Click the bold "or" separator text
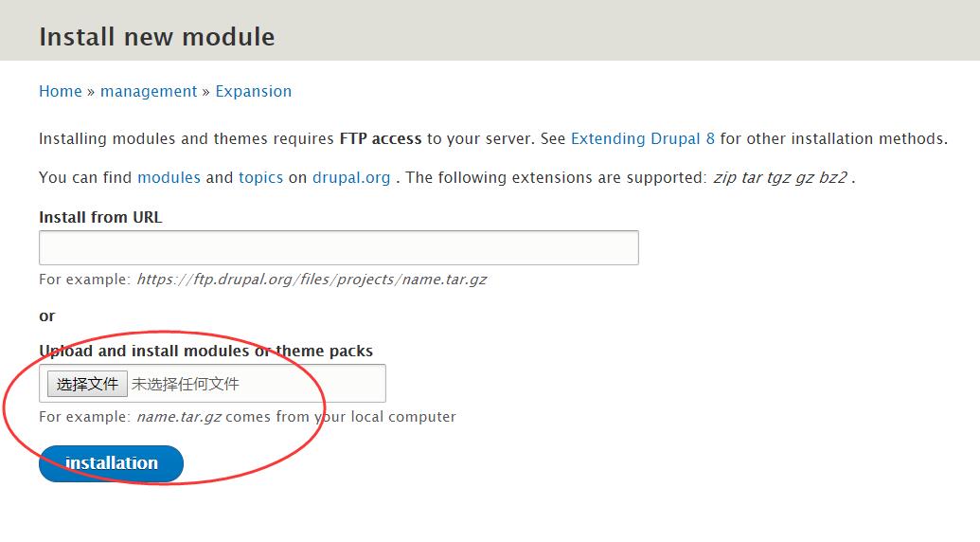The width and height of the screenshot is (980, 542). coord(47,316)
